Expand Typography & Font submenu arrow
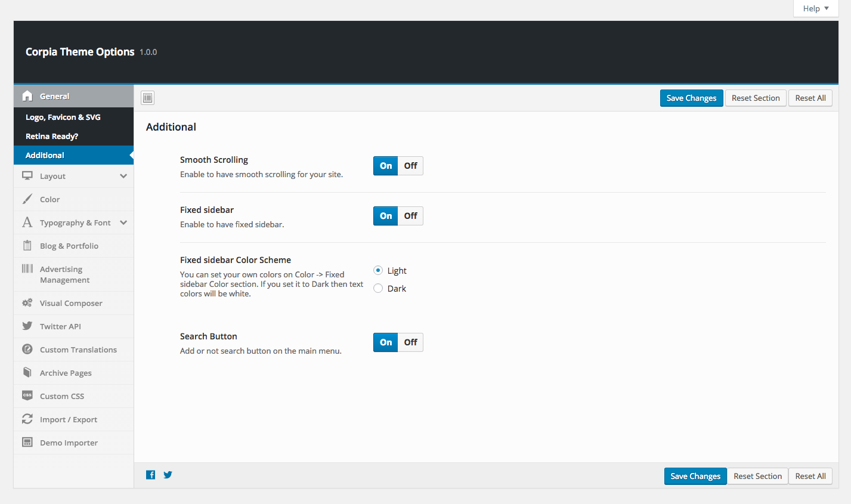 click(x=123, y=222)
